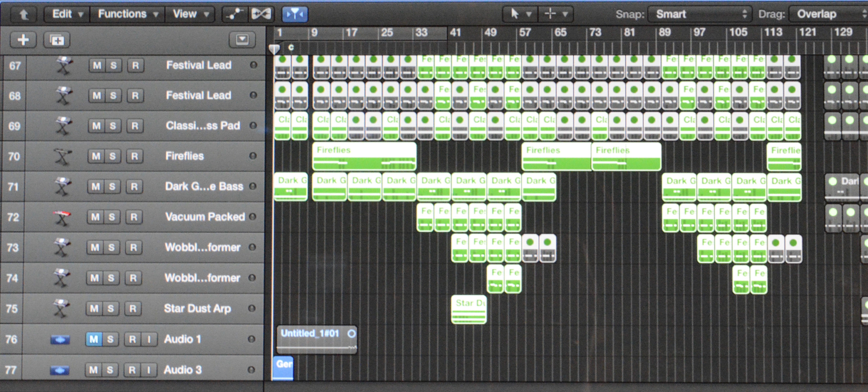Click the Festival Lead track 67 status dot
868x392 pixels.
point(253,65)
